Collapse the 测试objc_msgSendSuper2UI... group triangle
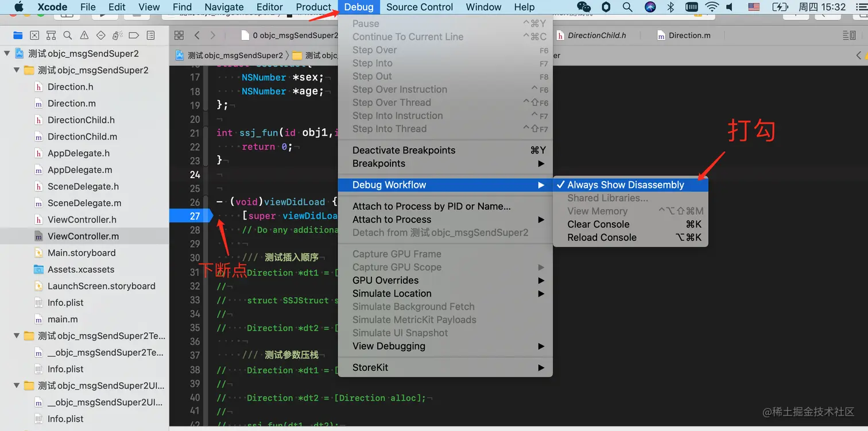This screenshot has width=868, height=431. click(x=17, y=386)
